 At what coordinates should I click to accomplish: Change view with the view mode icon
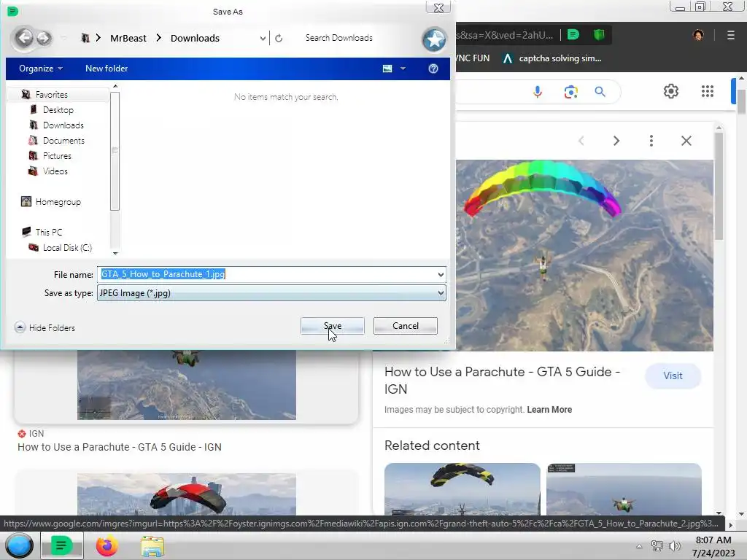click(387, 69)
